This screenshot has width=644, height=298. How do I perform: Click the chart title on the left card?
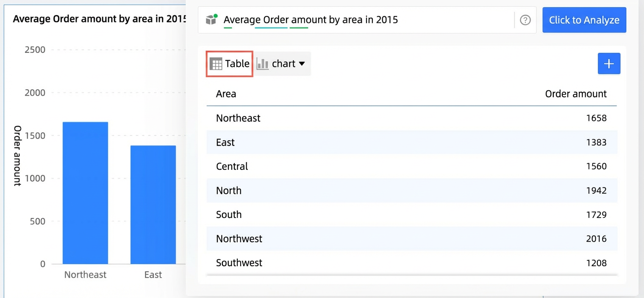pyautogui.click(x=100, y=19)
